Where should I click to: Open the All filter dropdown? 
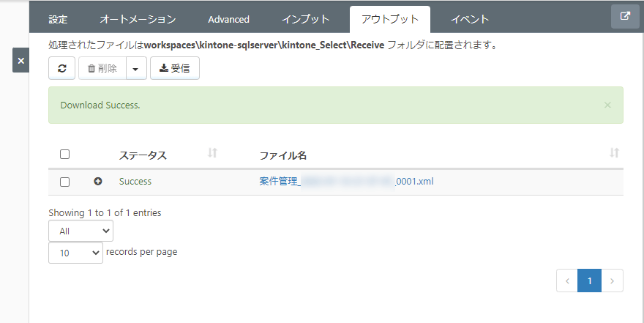point(81,231)
